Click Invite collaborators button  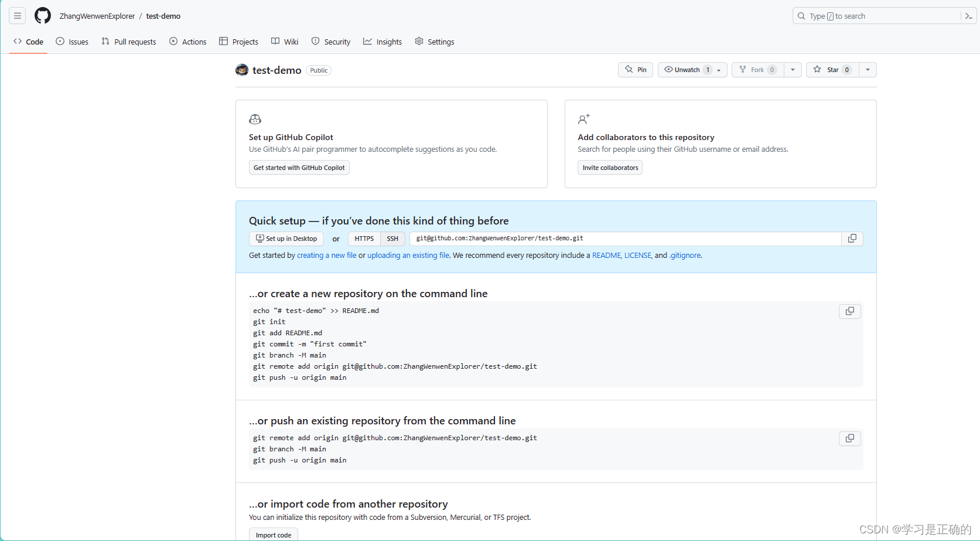pos(610,168)
